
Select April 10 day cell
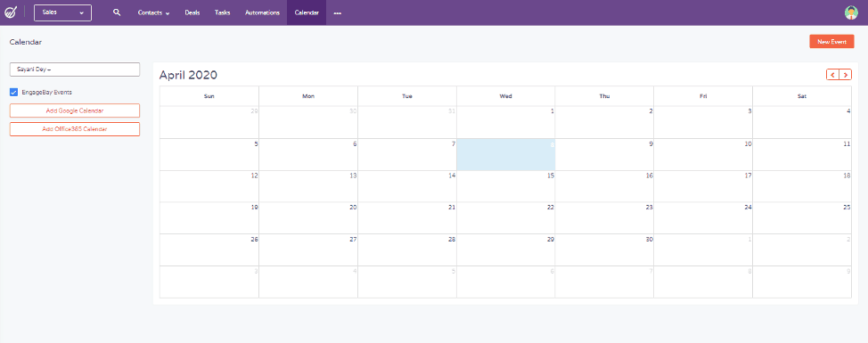click(x=703, y=154)
